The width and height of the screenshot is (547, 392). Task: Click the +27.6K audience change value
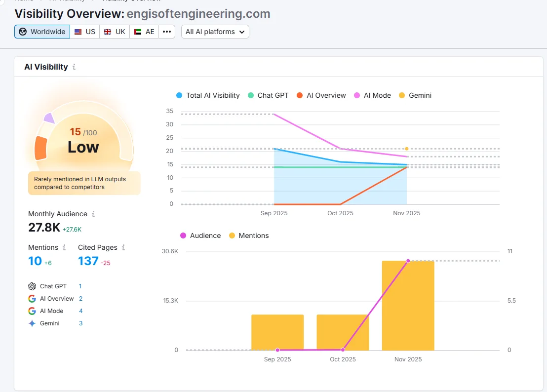coord(72,230)
